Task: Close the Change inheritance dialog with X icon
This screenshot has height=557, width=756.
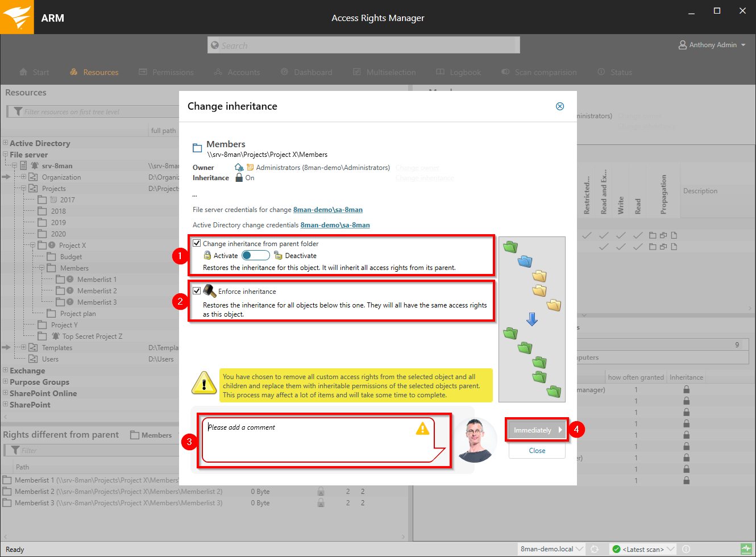Action: click(x=560, y=106)
